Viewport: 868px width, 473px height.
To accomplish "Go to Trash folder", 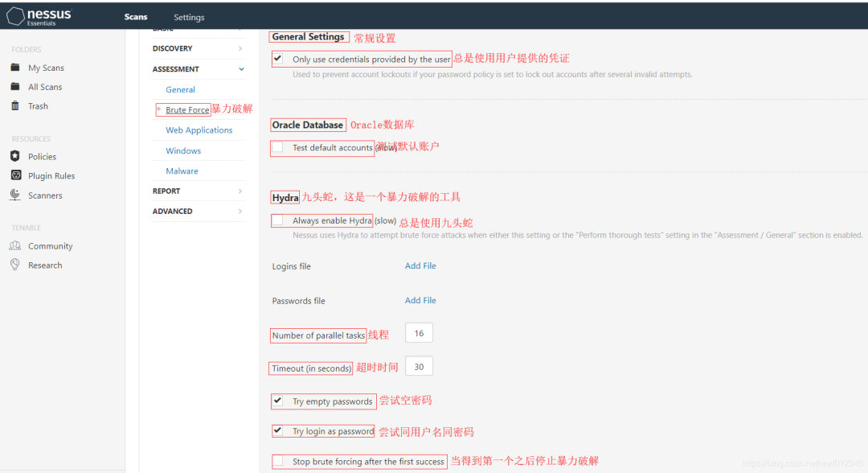I will click(x=39, y=106).
